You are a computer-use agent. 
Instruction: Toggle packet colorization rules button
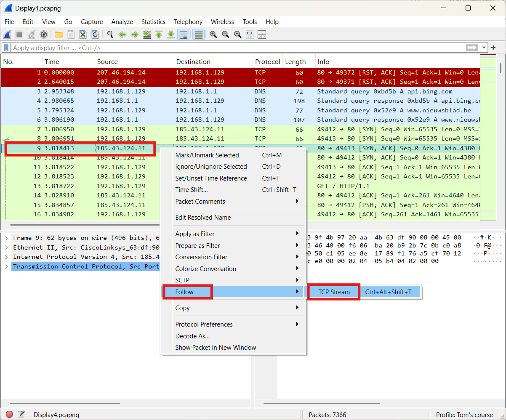point(199,35)
